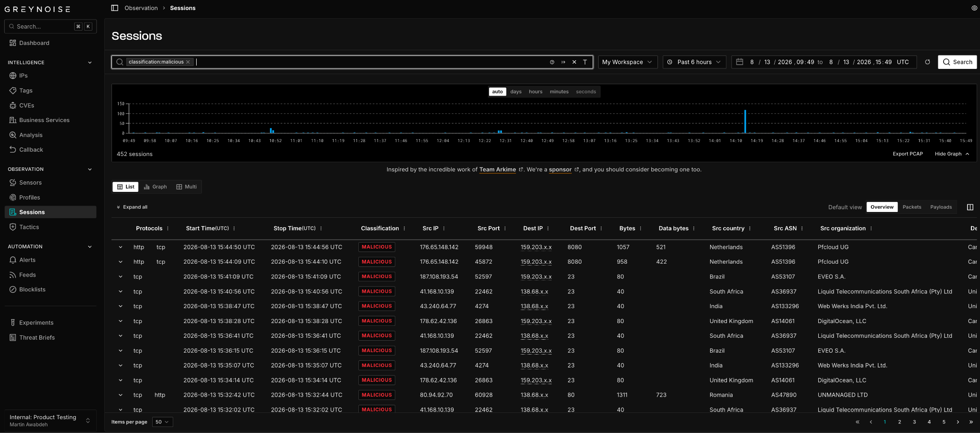The width and height of the screenshot is (980, 433).
Task: Switch histogram scale to days
Action: pos(516,92)
